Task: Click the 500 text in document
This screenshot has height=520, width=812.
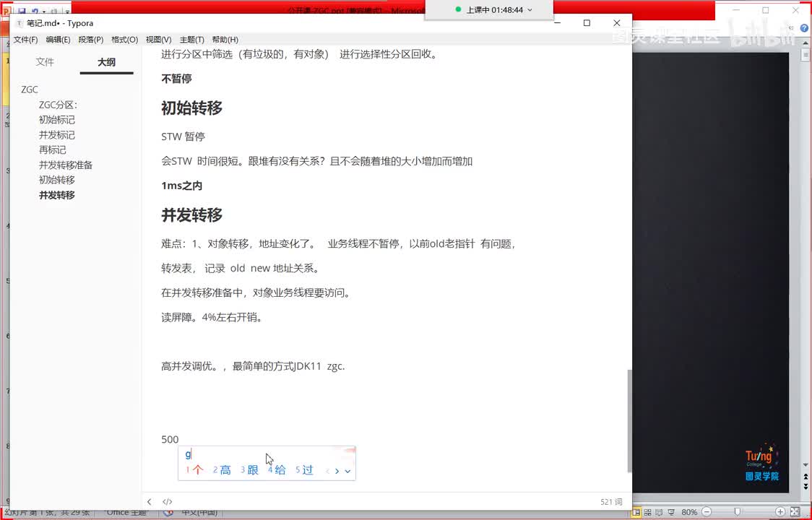Action: click(170, 439)
